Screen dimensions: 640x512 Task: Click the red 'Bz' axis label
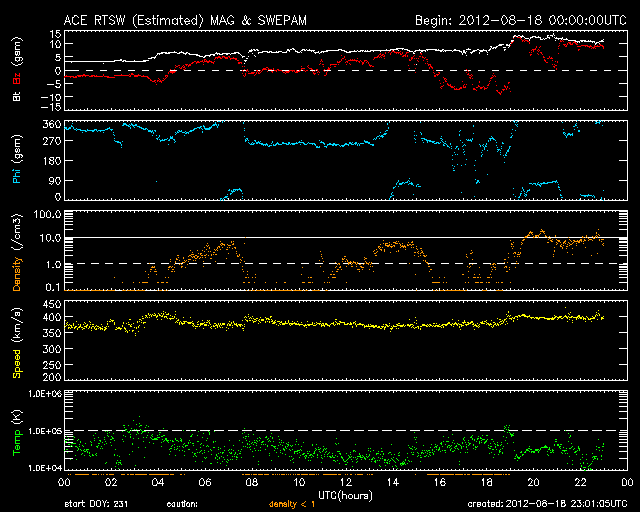tap(17, 79)
